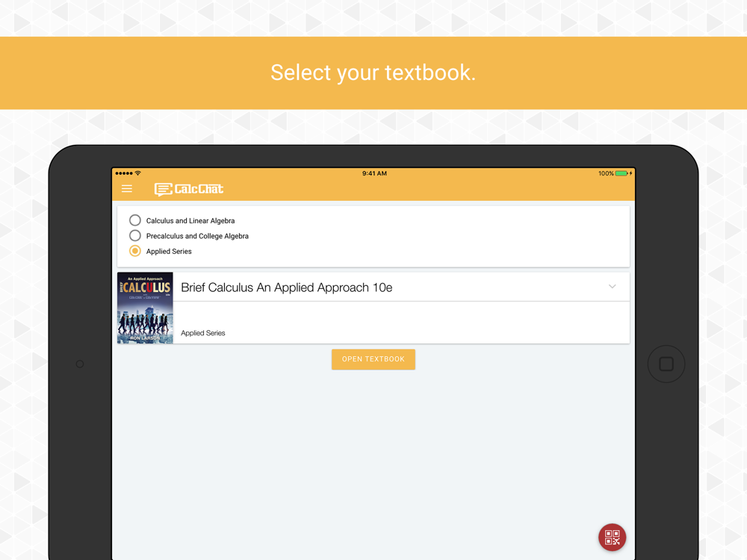Tap the battery indicator in status bar

(x=622, y=173)
